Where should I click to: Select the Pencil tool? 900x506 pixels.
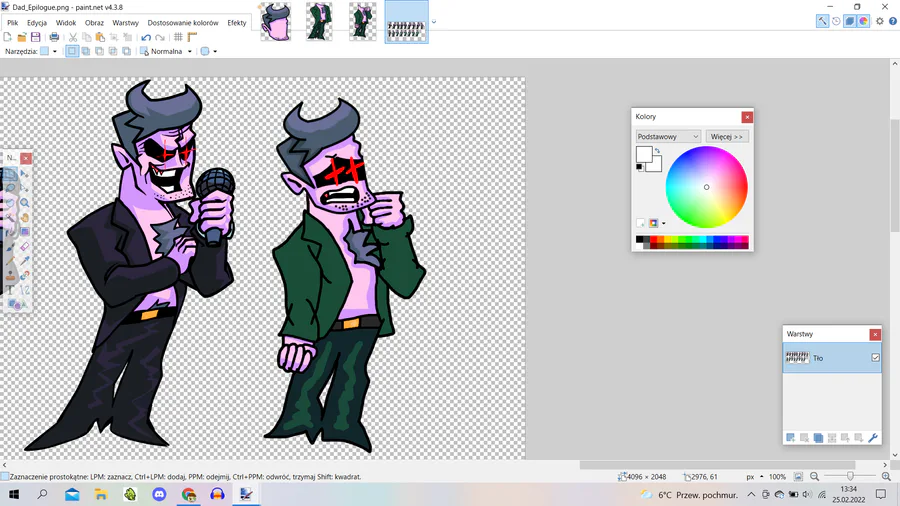pyautogui.click(x=10, y=261)
